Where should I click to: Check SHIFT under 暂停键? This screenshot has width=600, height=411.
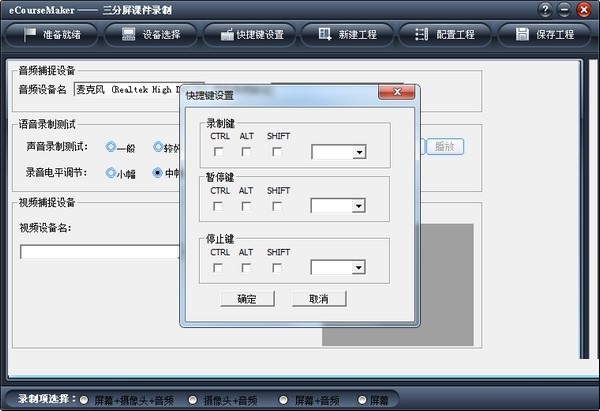point(277,206)
